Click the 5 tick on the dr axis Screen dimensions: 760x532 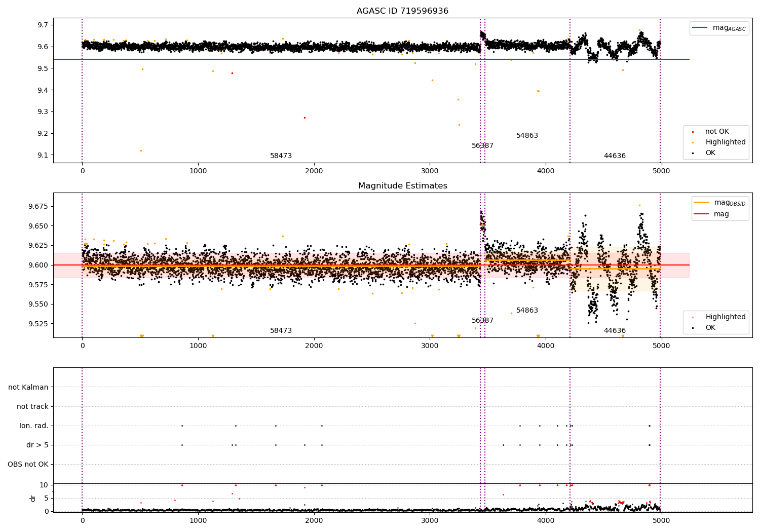point(47,499)
